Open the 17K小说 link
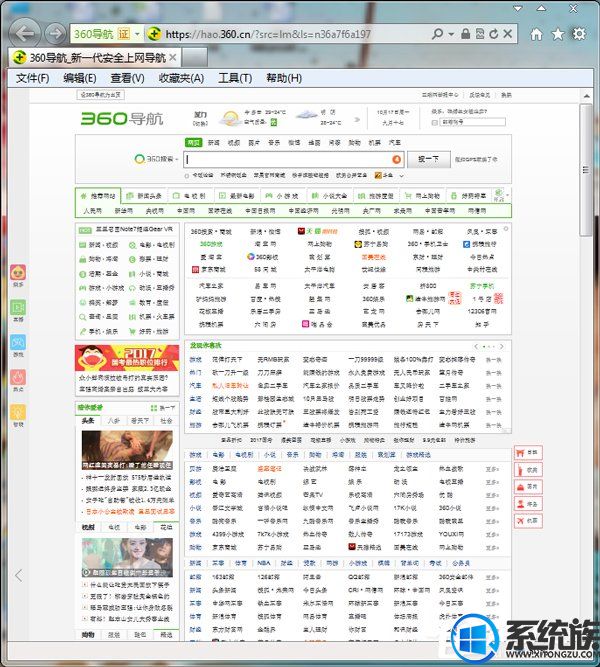Screen dimensions: 600x667 [x=404, y=508]
